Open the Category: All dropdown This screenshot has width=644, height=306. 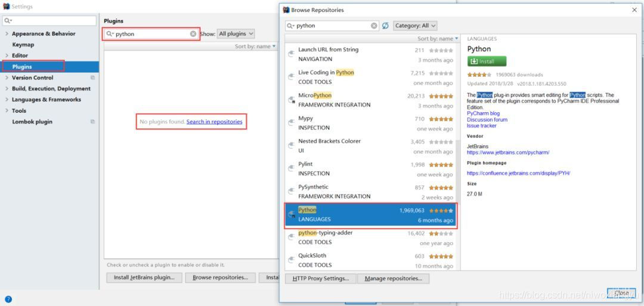pyautogui.click(x=415, y=26)
